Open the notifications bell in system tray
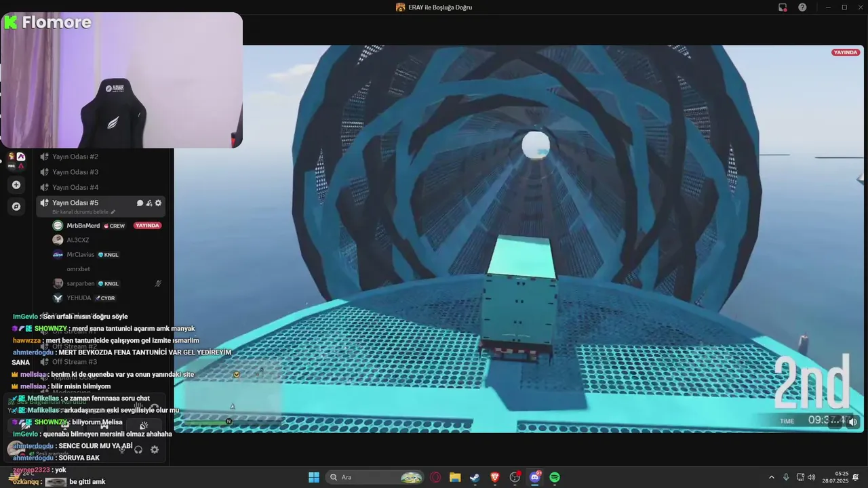 click(856, 477)
